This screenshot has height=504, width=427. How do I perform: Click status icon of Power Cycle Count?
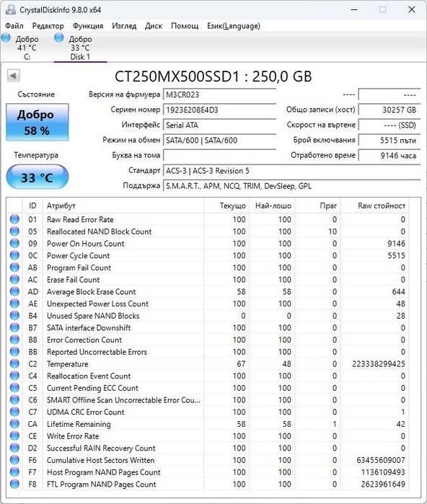(14, 255)
